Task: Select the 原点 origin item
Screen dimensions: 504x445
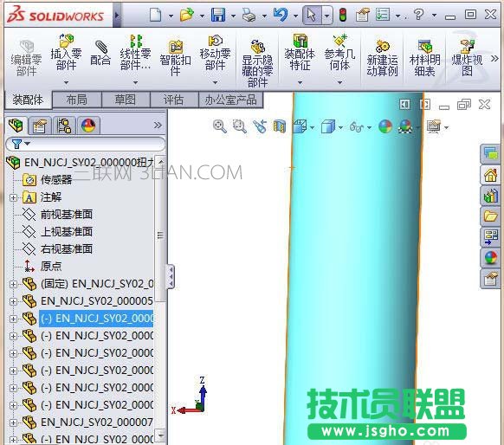Action: [x=51, y=267]
